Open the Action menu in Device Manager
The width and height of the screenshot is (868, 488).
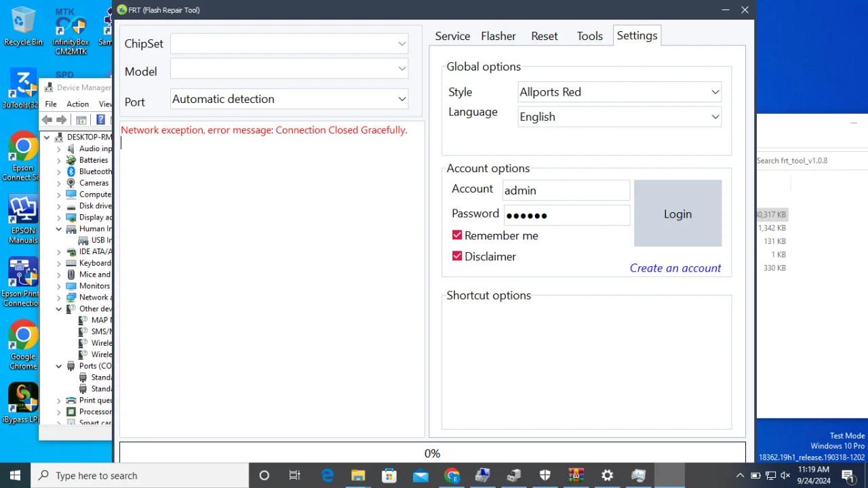tap(77, 104)
